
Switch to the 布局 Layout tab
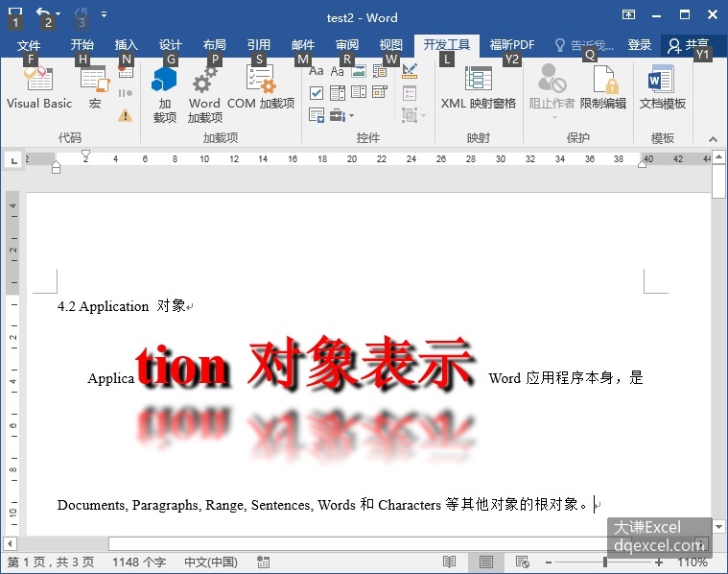click(215, 44)
